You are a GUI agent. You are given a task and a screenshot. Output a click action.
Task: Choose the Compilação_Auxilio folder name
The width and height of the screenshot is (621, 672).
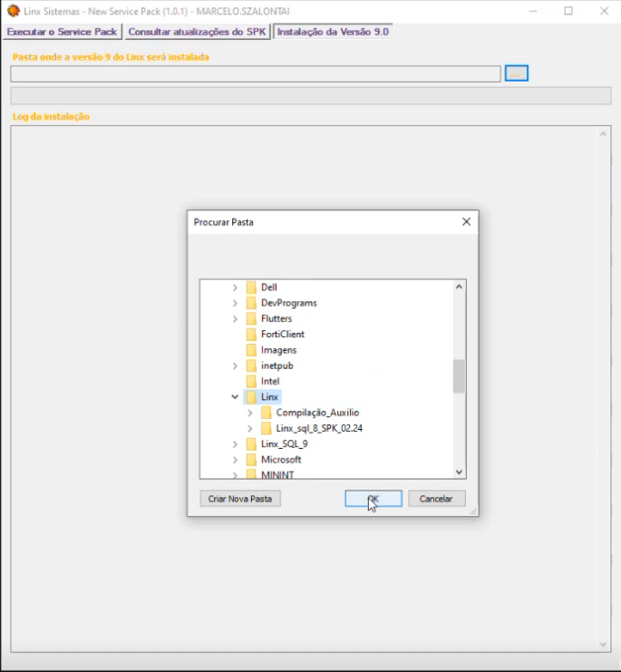[x=317, y=413]
